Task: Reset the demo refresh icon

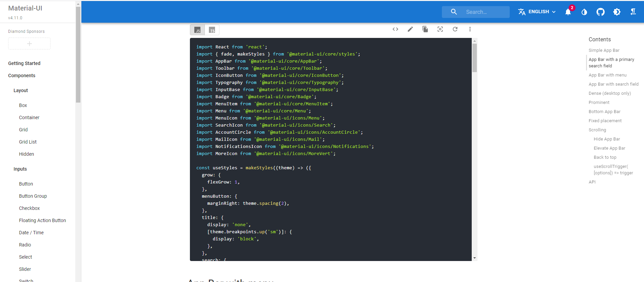Action: pos(455,29)
